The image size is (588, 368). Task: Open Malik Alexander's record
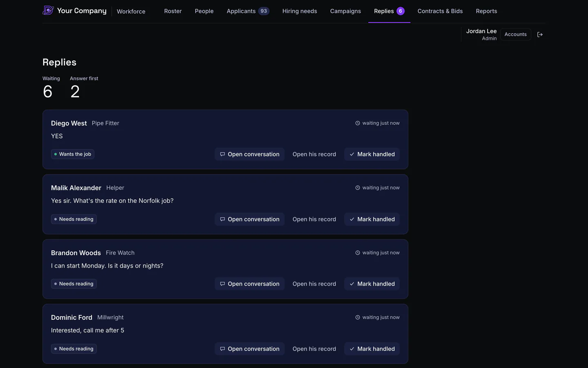click(x=314, y=219)
